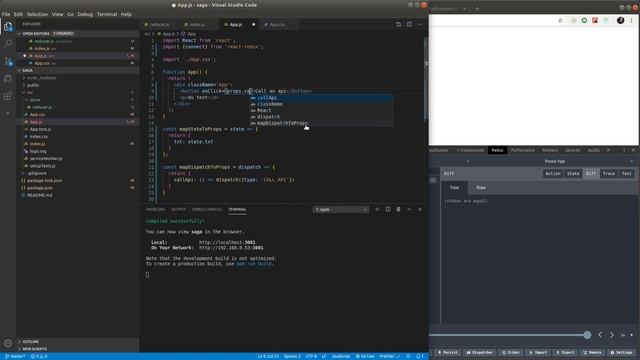
Task: Switch Redux inspector to State view
Action: (573, 173)
